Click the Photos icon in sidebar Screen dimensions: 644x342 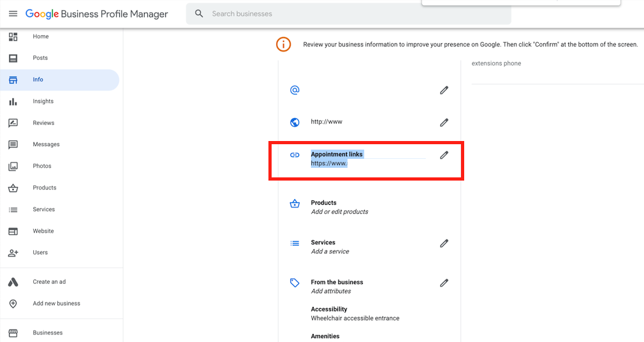(13, 166)
